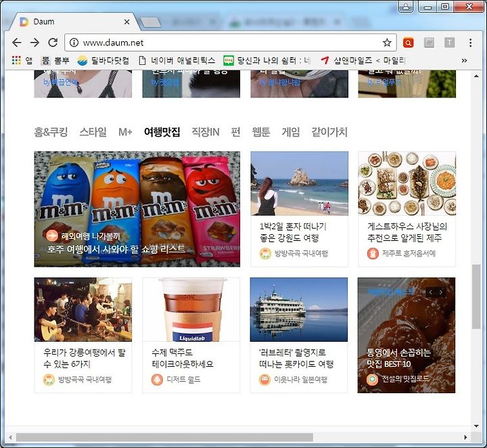This screenshot has width=487, height=448.
Task: Switch to the 직장IN category tab
Action: point(206,132)
